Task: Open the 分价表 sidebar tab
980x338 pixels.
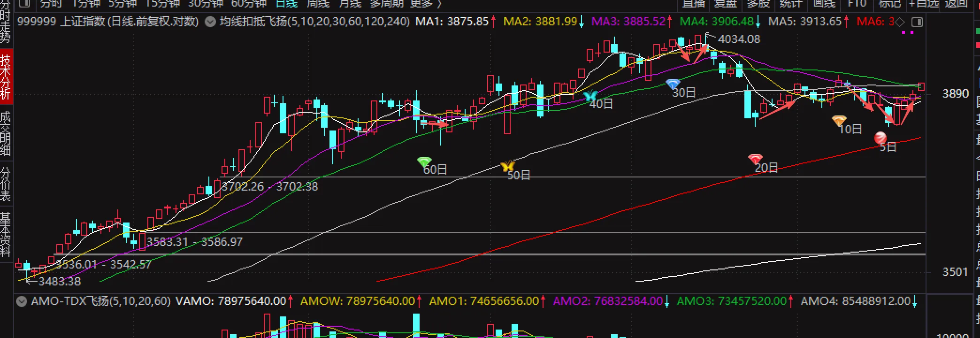Action: pyautogui.click(x=6, y=184)
